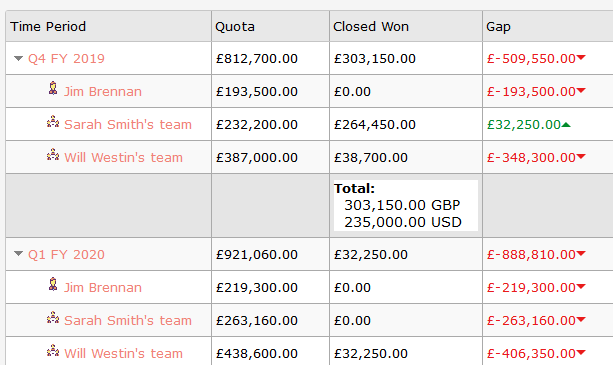Collapse the Q1 FY 2020 row
613x365 pixels.
(18, 254)
